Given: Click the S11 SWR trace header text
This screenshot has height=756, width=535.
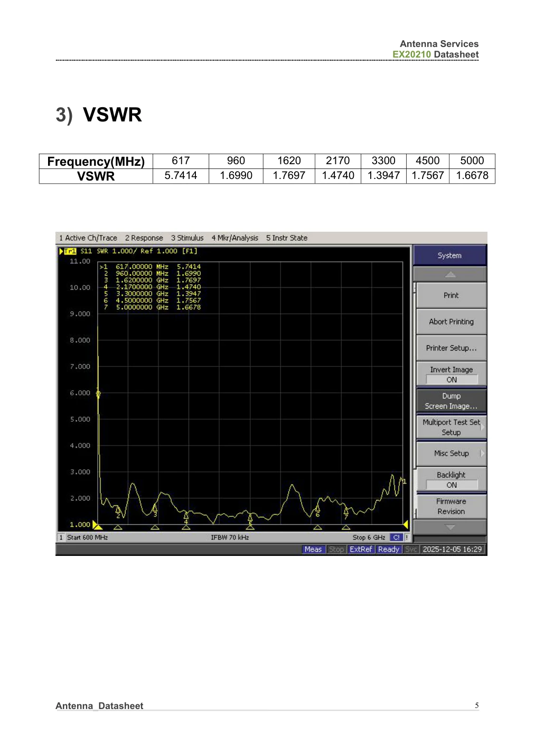Looking at the screenshot, I should (139, 251).
